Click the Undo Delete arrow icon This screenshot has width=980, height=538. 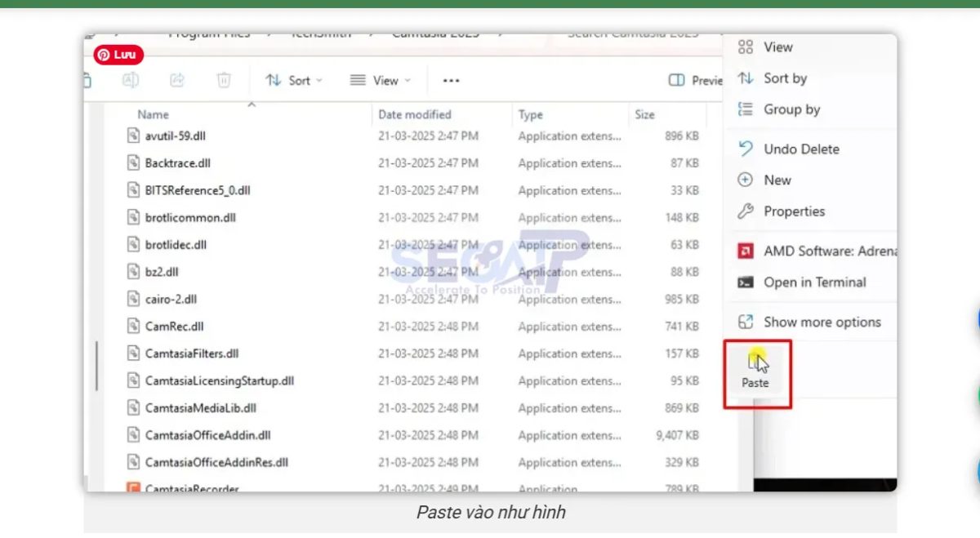[744, 149]
